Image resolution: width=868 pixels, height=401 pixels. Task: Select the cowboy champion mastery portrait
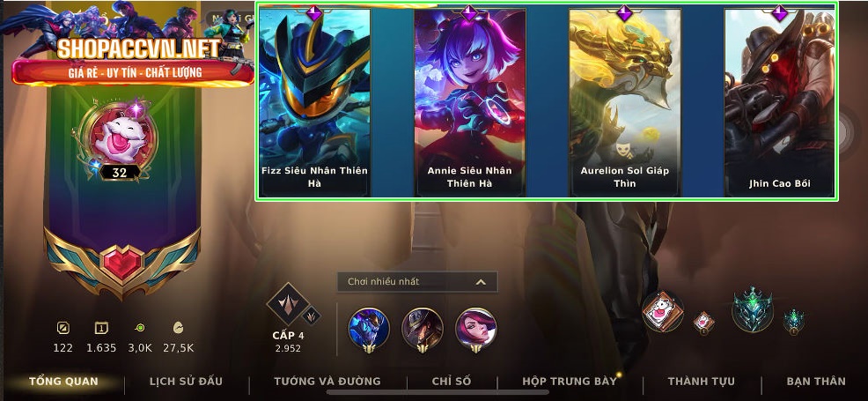[x=423, y=329]
